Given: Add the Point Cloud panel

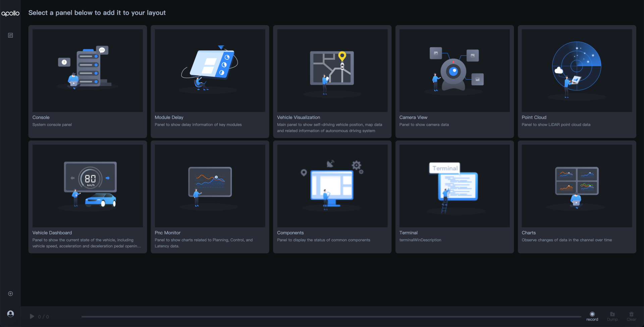Looking at the screenshot, I should (x=577, y=81).
